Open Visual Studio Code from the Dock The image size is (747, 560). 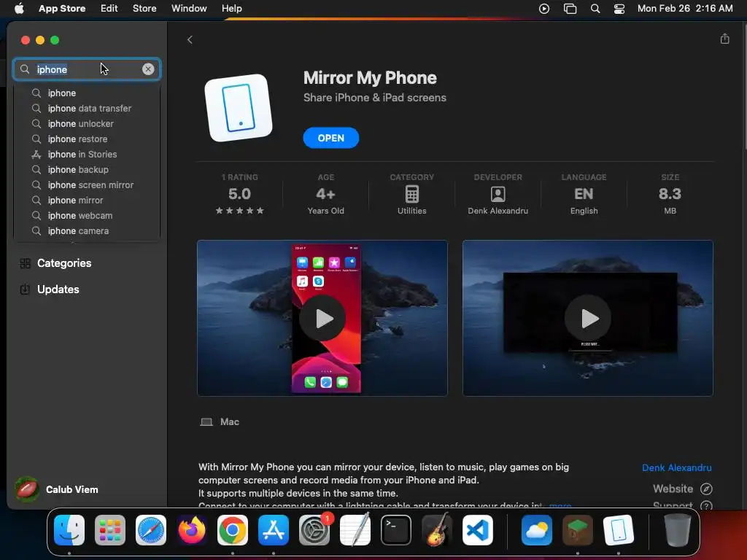click(x=477, y=530)
